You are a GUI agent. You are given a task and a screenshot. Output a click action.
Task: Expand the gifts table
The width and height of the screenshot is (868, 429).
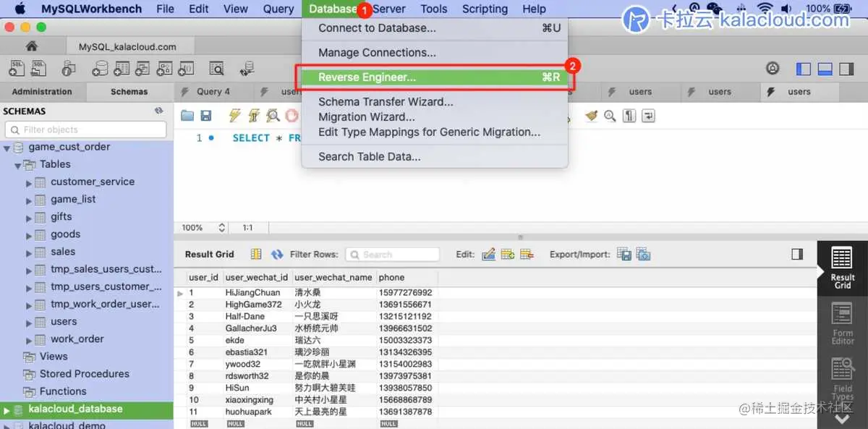point(29,218)
